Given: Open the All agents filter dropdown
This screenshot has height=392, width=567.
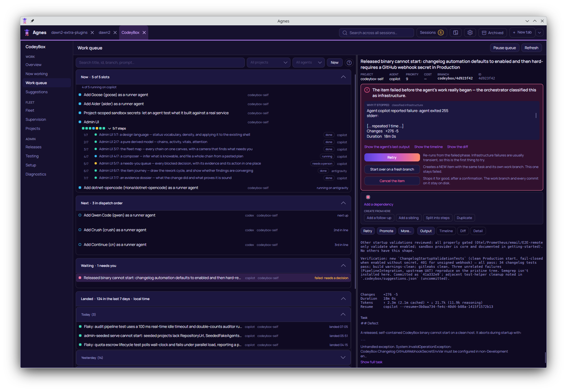Looking at the screenshot, I should click(x=309, y=63).
